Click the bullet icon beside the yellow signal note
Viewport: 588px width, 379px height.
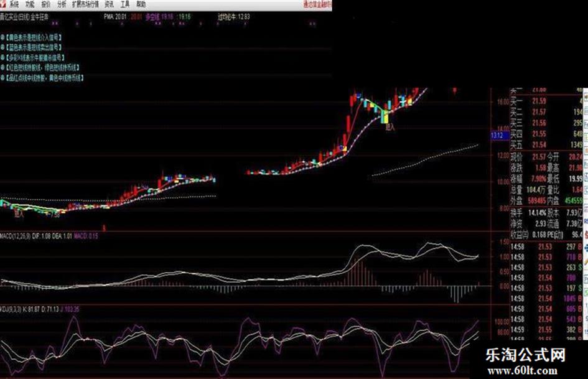coord(2,37)
